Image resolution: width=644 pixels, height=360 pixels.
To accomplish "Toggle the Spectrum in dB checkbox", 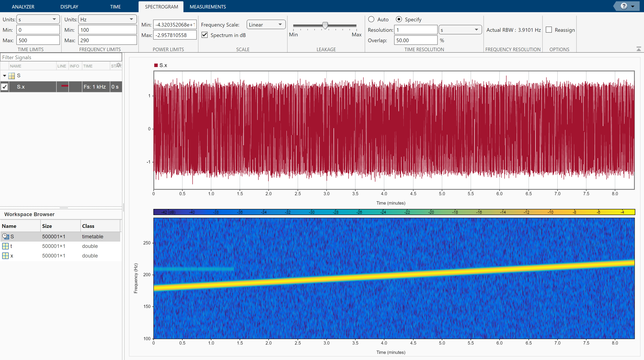I will [205, 35].
